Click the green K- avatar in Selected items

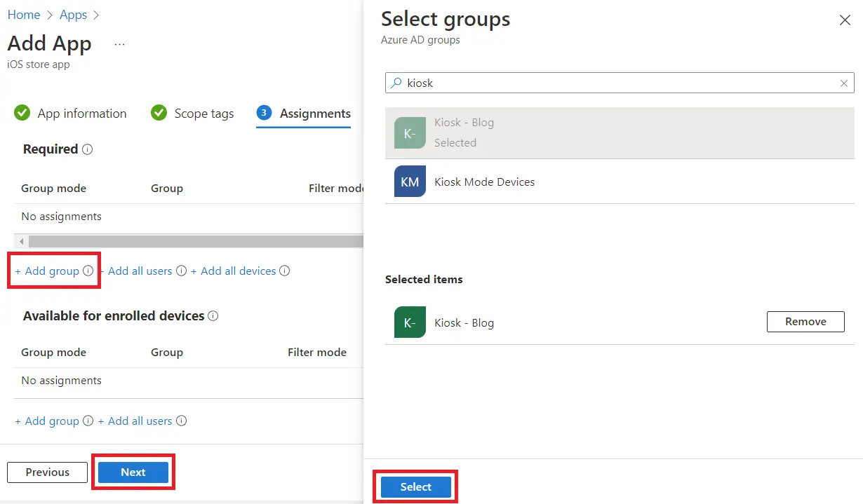click(x=410, y=322)
